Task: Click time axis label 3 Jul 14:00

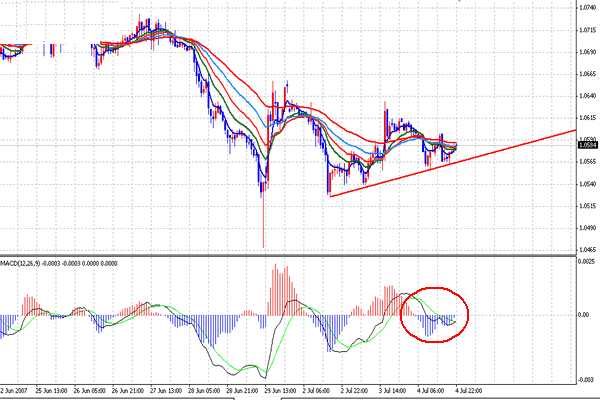Action: [x=392, y=391]
